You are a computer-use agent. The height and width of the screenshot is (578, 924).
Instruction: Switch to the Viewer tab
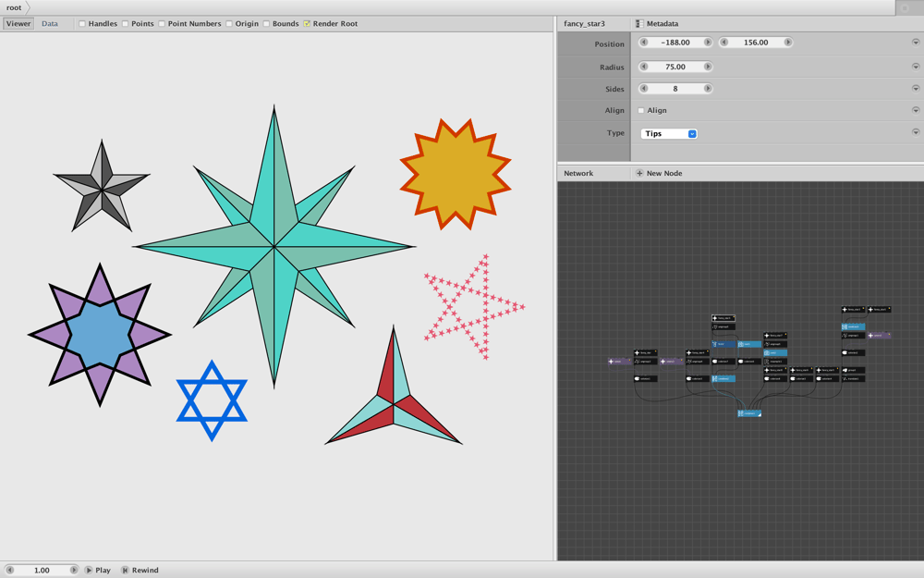pos(18,24)
